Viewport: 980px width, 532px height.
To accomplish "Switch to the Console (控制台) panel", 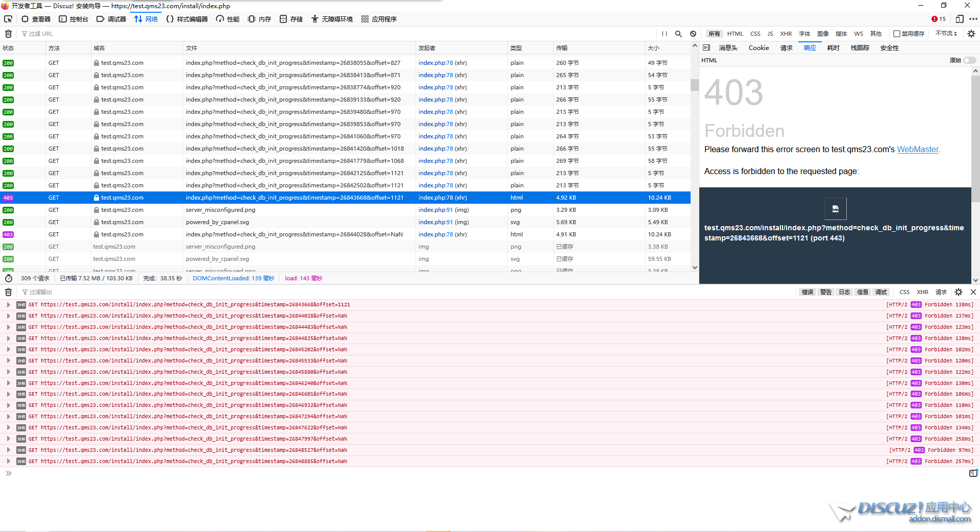I will 73,19.
